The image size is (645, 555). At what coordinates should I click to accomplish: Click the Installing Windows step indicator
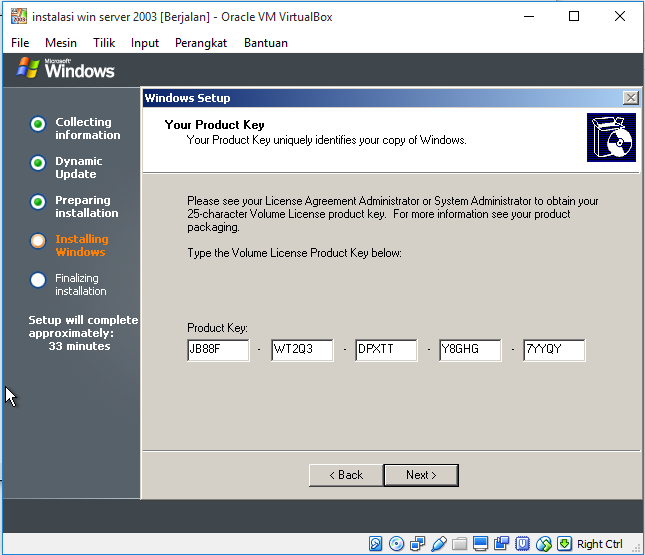click(x=38, y=241)
